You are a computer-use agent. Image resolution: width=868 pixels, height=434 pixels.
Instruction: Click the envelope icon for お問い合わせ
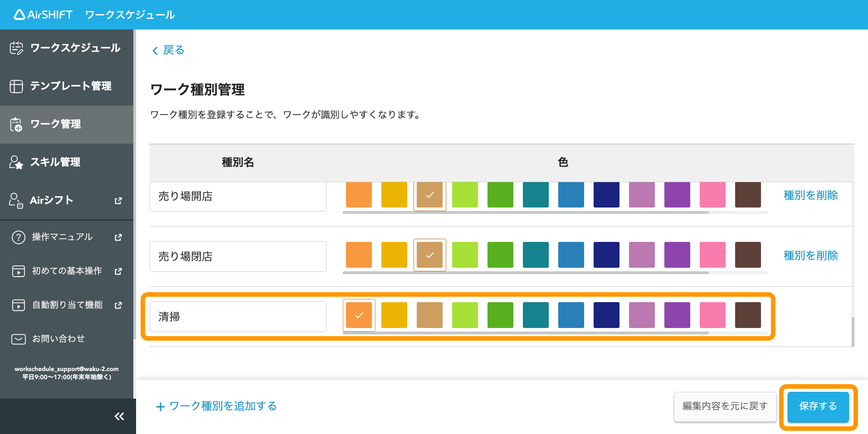click(x=18, y=339)
